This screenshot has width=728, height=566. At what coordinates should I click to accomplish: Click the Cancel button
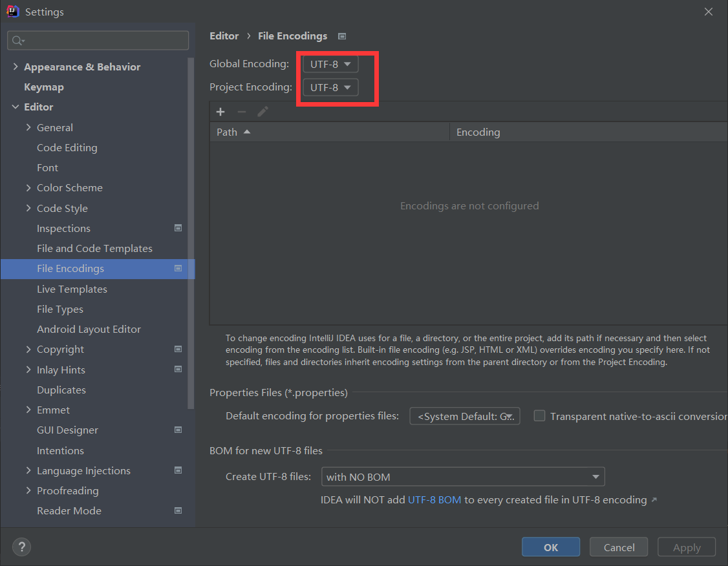(x=619, y=547)
